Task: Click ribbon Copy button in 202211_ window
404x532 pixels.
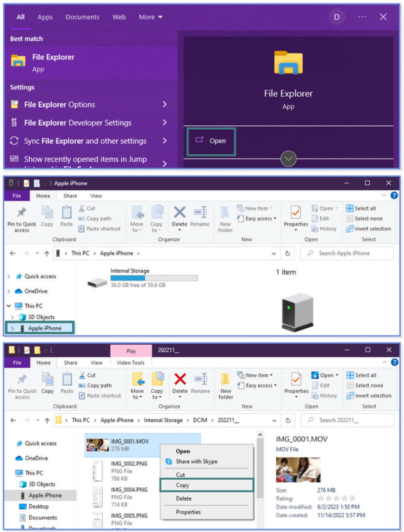Action: click(47, 383)
